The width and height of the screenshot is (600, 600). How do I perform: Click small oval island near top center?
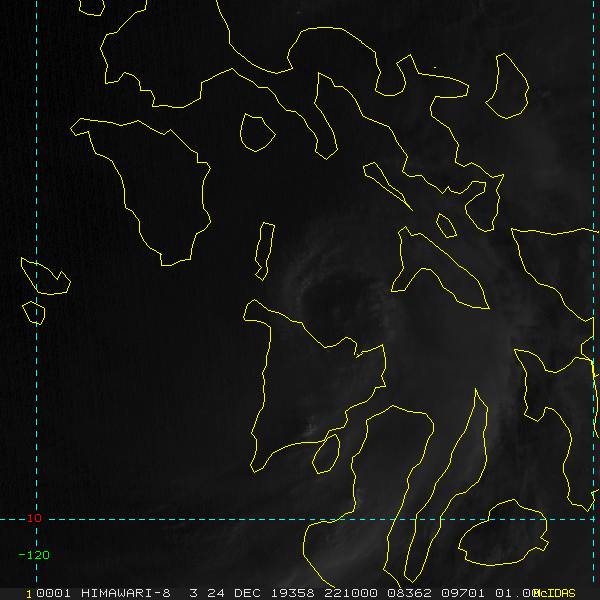[x=257, y=133]
